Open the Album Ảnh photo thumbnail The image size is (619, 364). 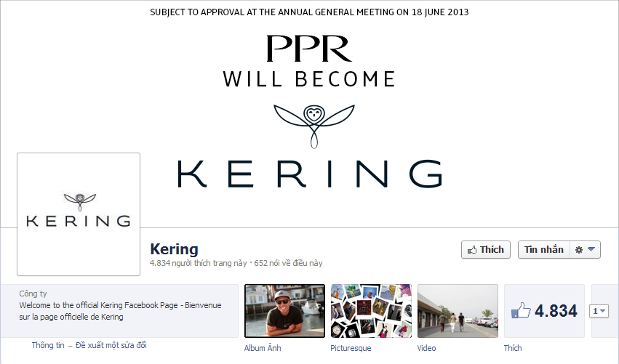(x=284, y=311)
